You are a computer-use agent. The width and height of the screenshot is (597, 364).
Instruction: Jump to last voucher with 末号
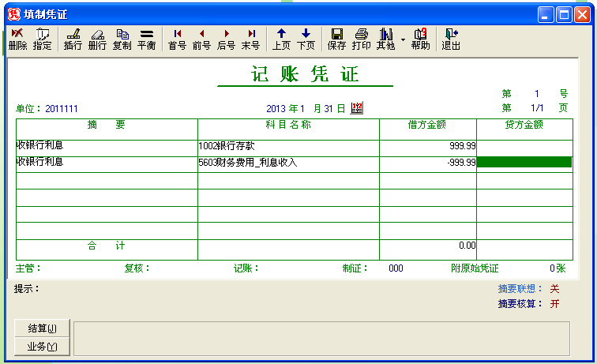[250, 39]
